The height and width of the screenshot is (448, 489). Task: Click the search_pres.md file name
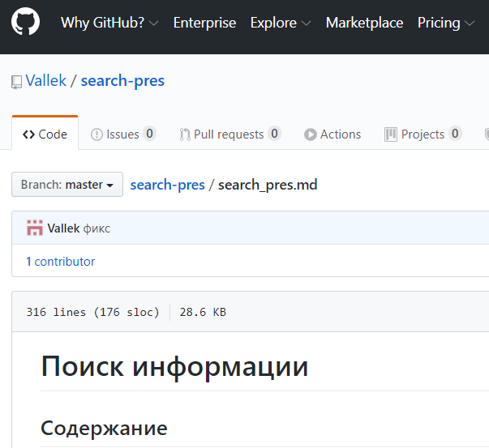point(268,185)
